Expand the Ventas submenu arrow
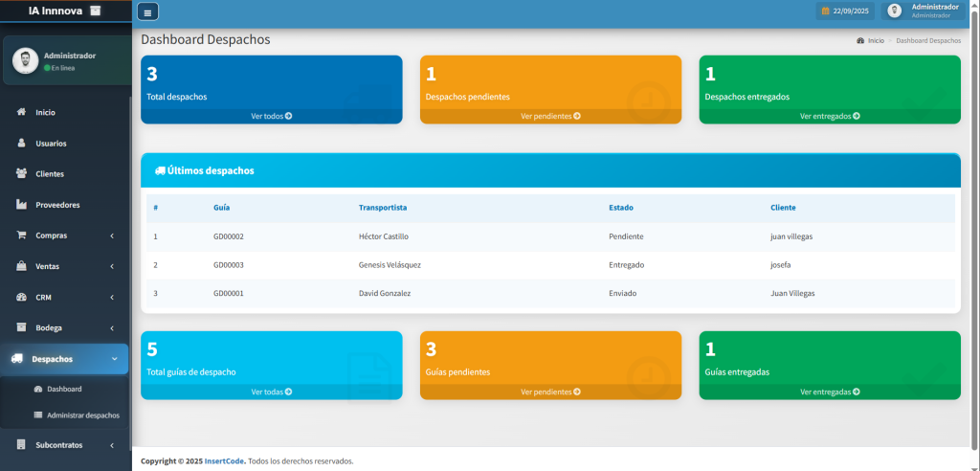This screenshot has width=980, height=471. click(x=112, y=266)
